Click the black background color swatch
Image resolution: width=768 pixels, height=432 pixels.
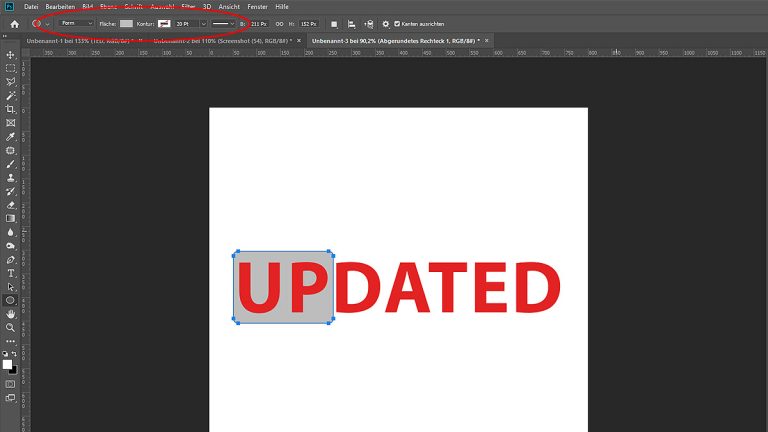[14, 371]
